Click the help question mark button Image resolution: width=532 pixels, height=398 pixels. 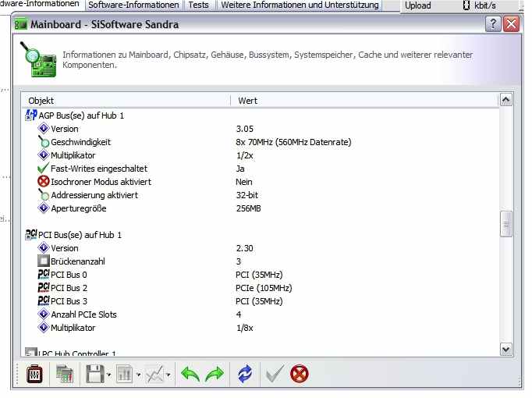pyautogui.click(x=493, y=24)
